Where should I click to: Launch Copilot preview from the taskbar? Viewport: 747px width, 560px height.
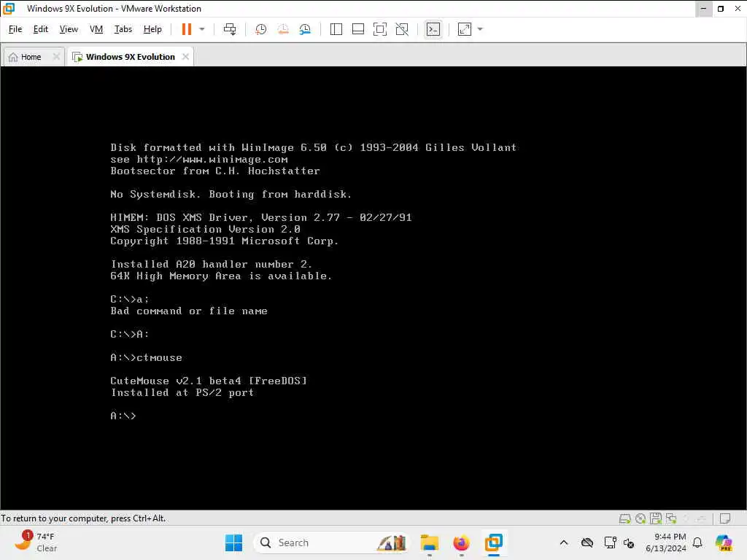point(724,542)
